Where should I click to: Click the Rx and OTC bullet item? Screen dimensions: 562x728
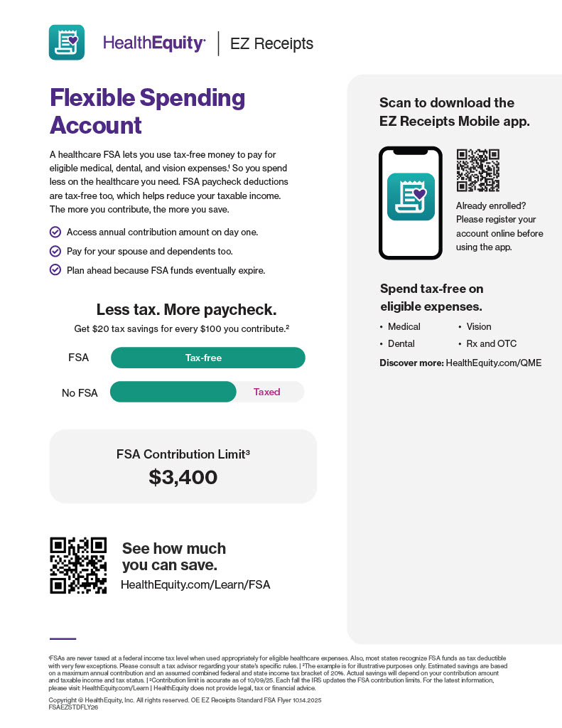(491, 343)
